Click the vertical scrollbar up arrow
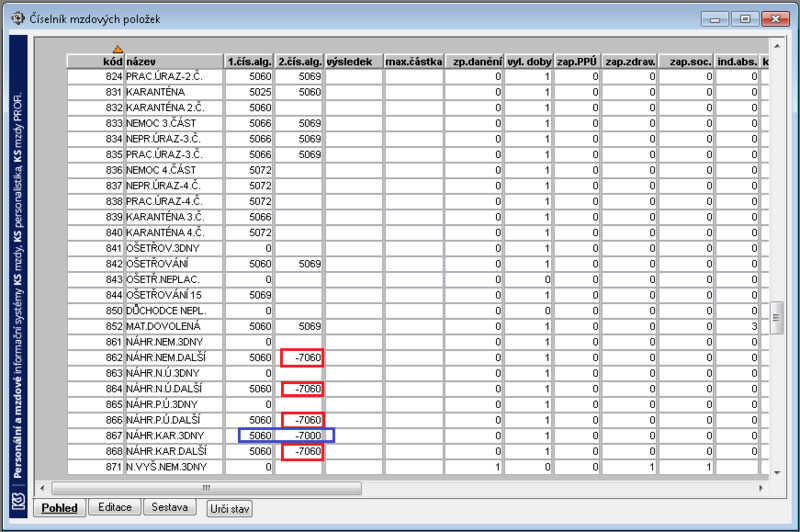Screen dimensions: 800x532 point(777,46)
